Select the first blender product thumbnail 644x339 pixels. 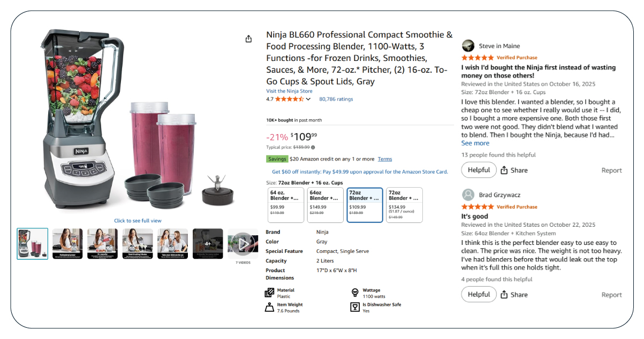(x=33, y=244)
